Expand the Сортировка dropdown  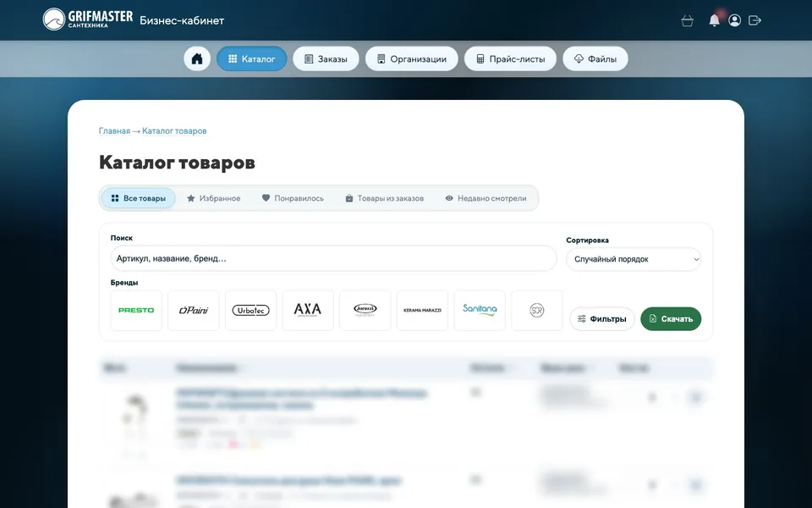pyautogui.click(x=634, y=259)
